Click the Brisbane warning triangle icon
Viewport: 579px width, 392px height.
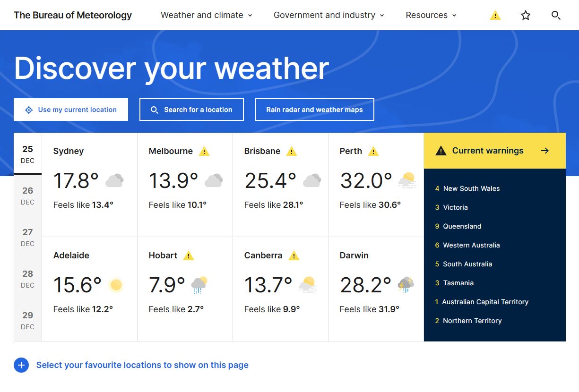pyautogui.click(x=292, y=152)
